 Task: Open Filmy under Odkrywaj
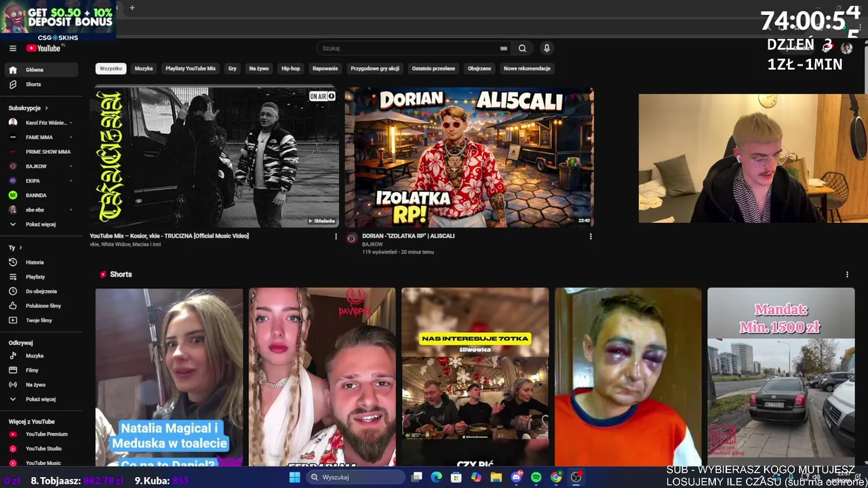(x=42, y=370)
